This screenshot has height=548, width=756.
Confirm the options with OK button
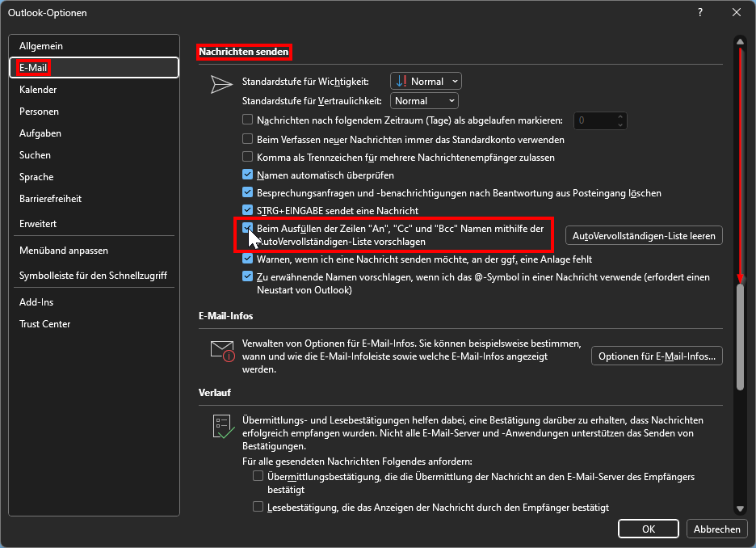pos(648,529)
